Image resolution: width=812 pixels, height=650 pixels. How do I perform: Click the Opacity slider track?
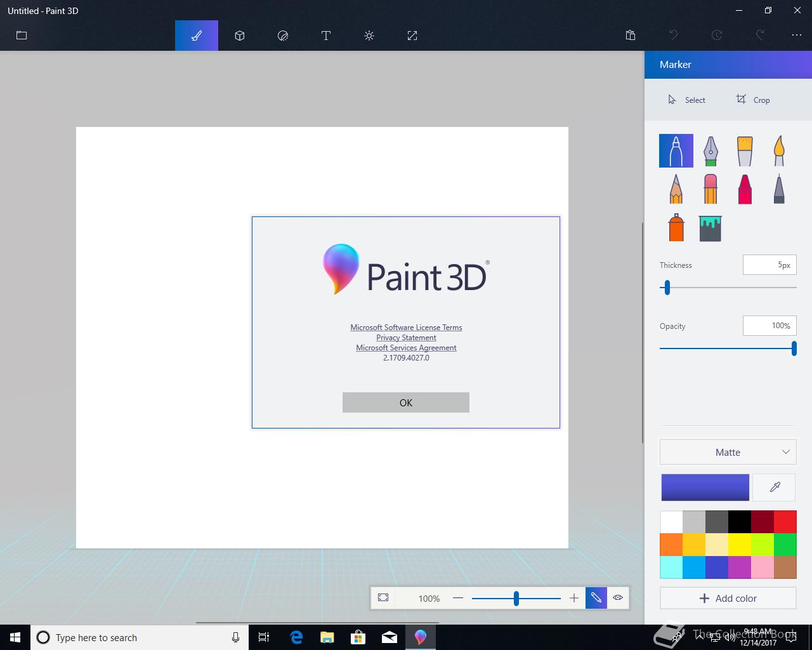(x=728, y=348)
